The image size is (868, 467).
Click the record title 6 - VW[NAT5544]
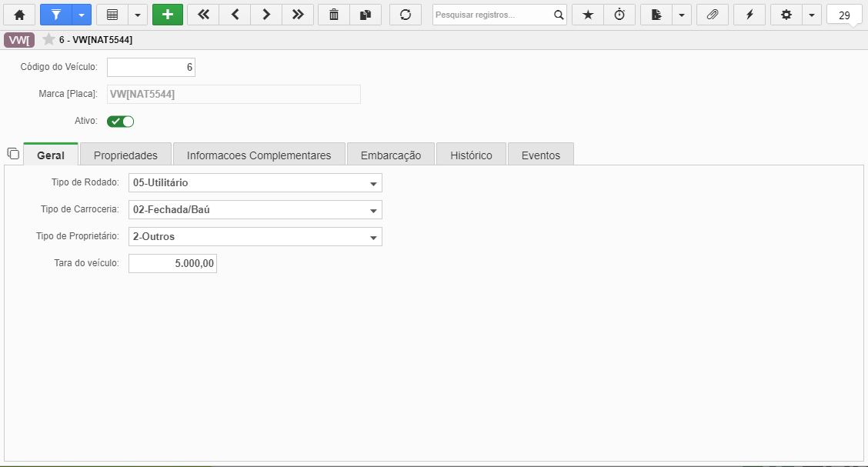click(95, 40)
